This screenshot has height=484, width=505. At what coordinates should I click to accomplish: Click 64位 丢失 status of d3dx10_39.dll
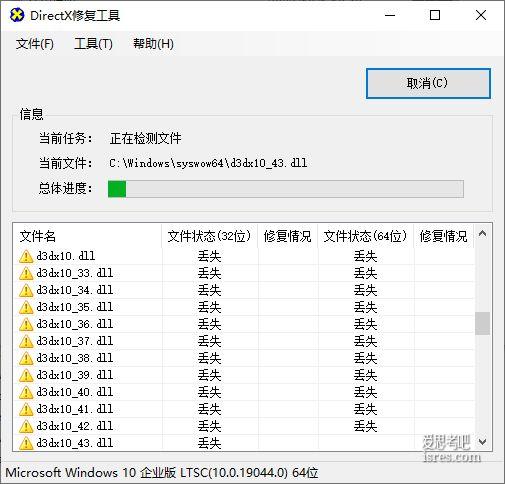click(365, 375)
